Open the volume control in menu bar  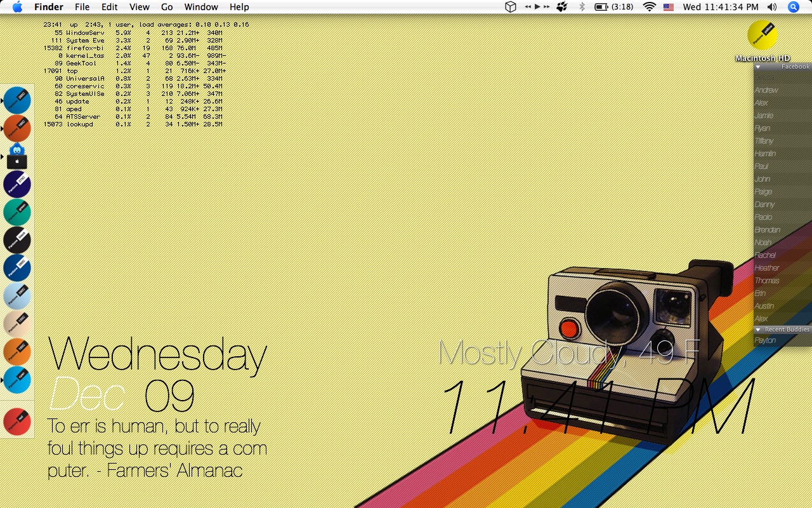(x=772, y=7)
